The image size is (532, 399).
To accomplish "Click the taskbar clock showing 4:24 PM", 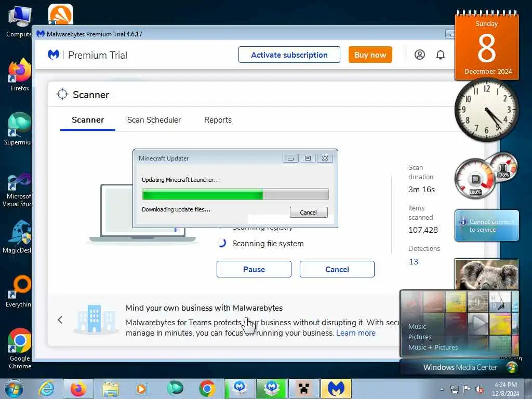I will [506, 389].
